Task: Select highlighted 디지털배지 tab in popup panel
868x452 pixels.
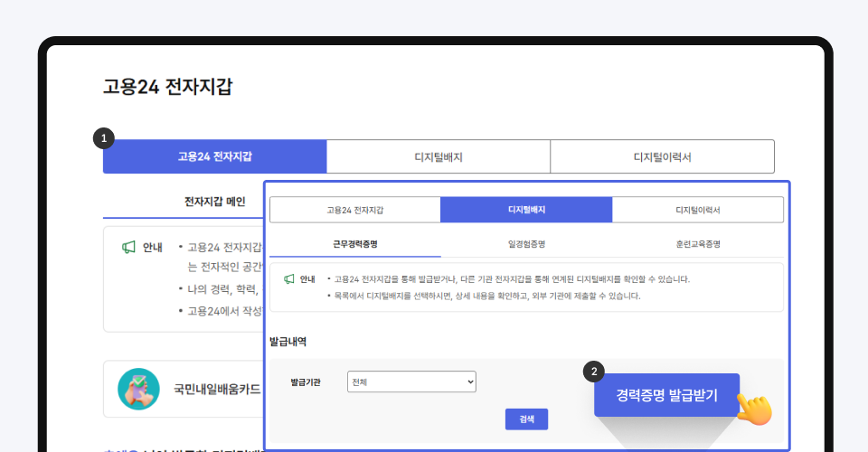Action: pos(526,211)
